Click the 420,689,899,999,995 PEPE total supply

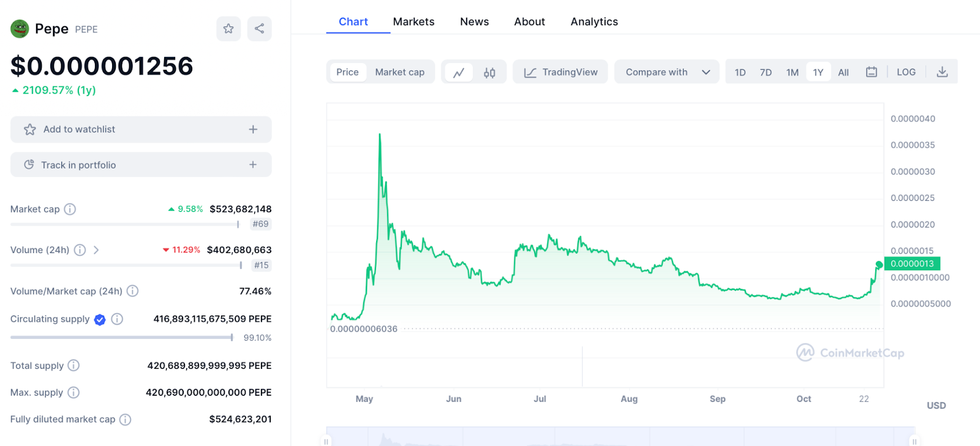(209, 366)
